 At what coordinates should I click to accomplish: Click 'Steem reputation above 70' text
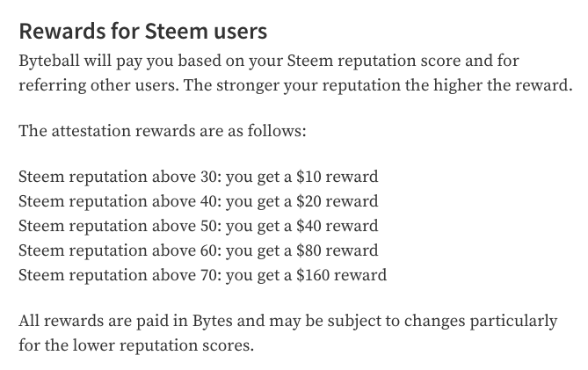click(x=120, y=276)
